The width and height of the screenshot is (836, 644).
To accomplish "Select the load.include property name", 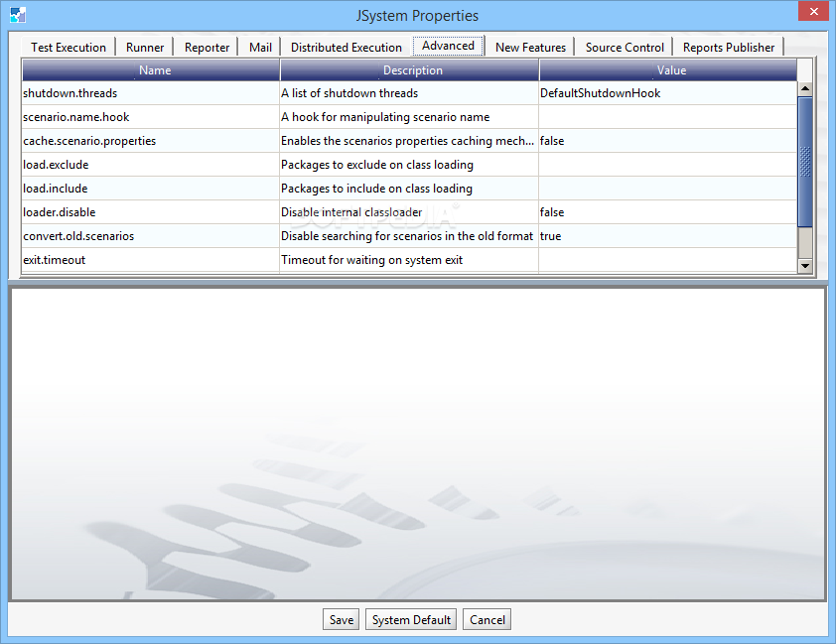I will click(x=151, y=189).
